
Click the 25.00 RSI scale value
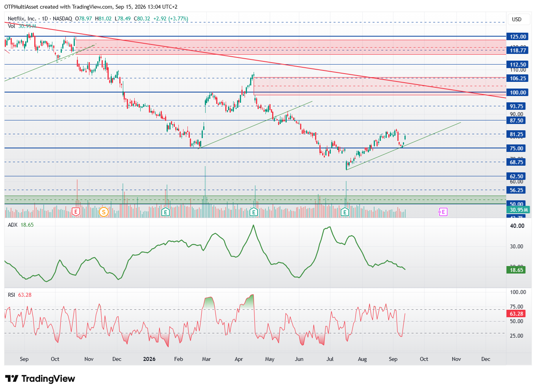(x=517, y=336)
